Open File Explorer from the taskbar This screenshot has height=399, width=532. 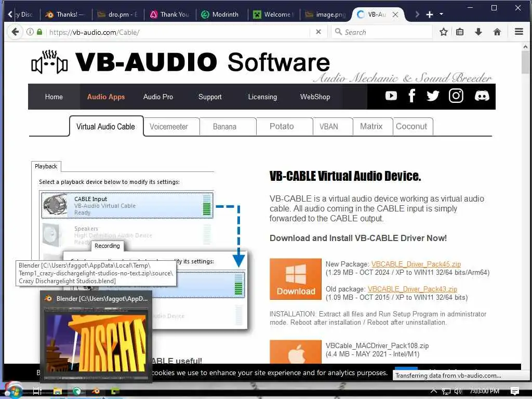pos(57,391)
